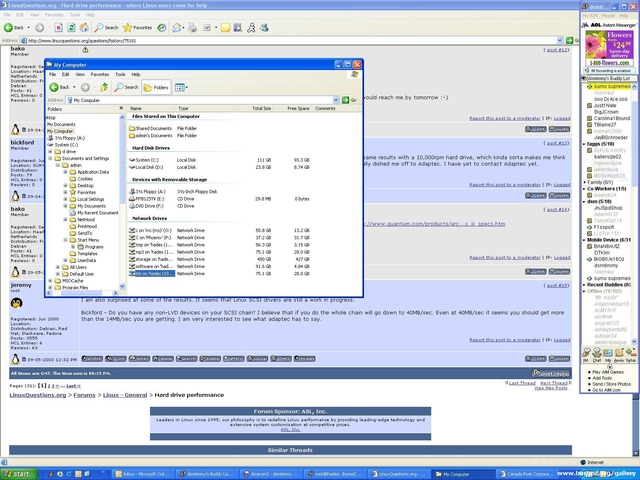Follow the Linux - General breadcrumb link
This screenshot has width=640, height=480.
click(125, 395)
